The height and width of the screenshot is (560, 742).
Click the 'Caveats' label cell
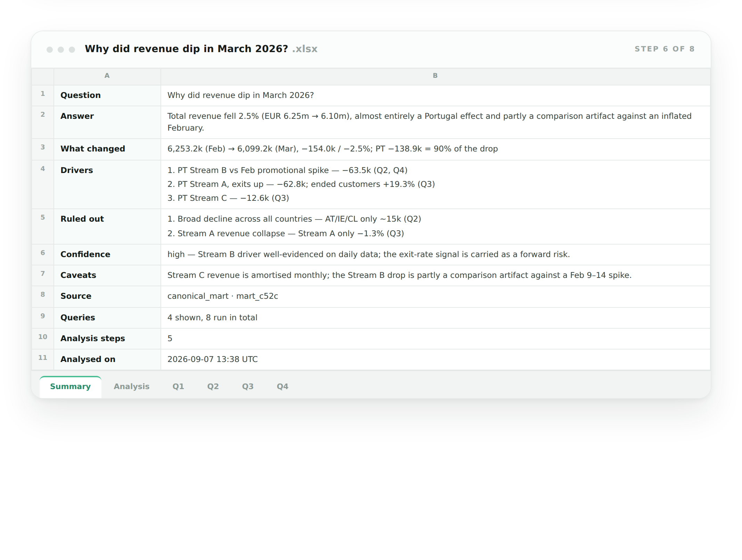coord(107,275)
